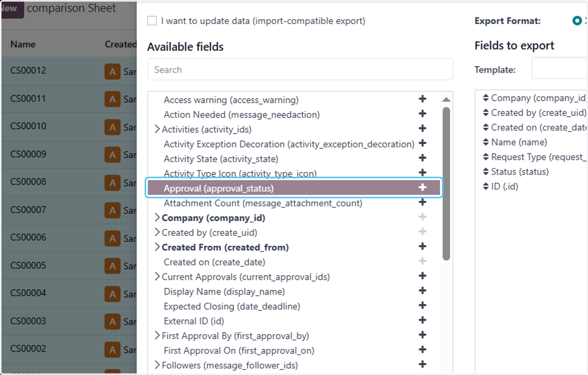Click greyed plus next to Created by
Viewport: 588px width, 375px height.
(422, 231)
